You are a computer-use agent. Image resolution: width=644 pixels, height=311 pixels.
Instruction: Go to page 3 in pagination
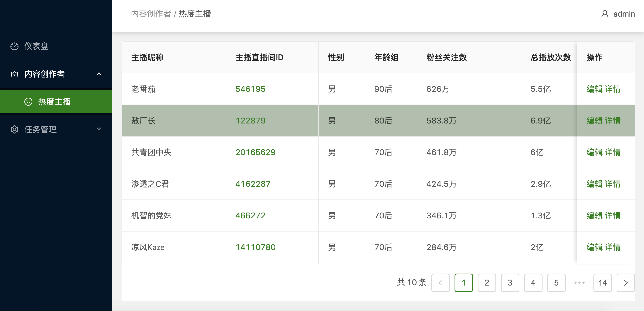pos(510,283)
